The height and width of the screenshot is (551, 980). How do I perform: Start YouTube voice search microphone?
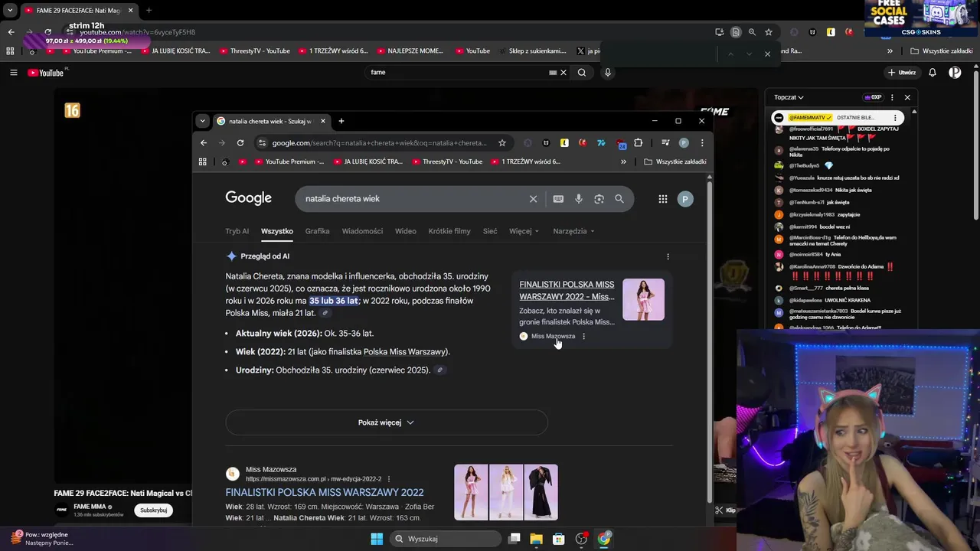tap(608, 73)
